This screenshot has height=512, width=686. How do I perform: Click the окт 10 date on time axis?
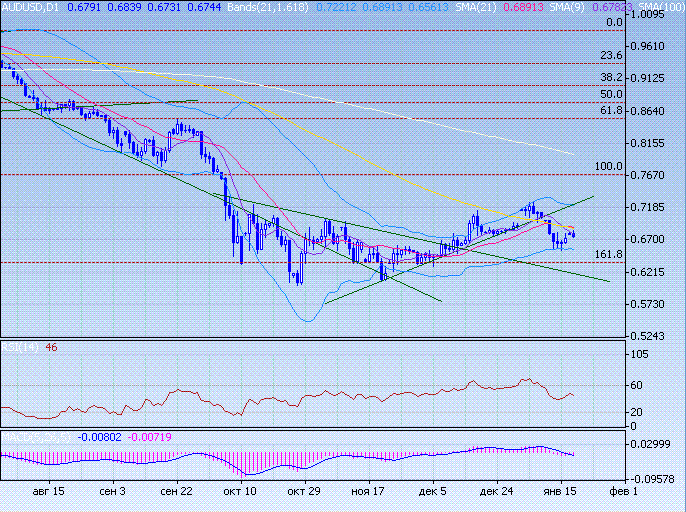pos(239,492)
